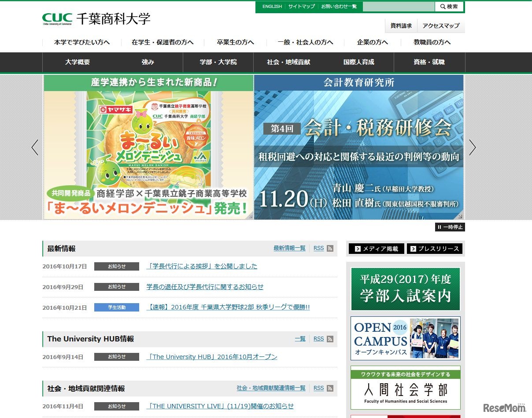Click RSS link in The University HUB情報 header
The image size is (532, 418).
[318, 339]
